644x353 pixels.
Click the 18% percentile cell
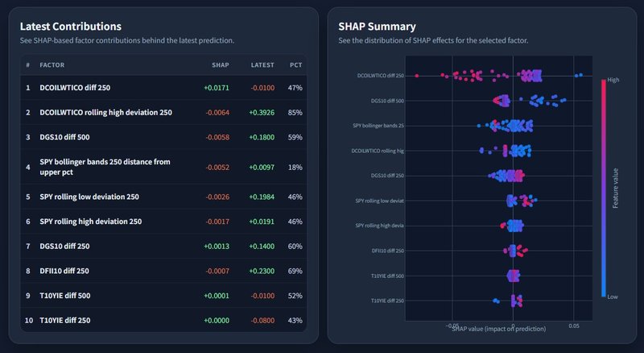(295, 167)
